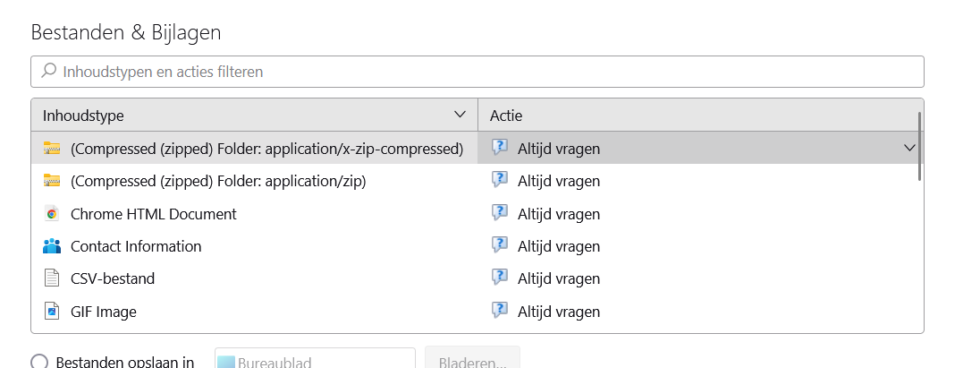Click the CSV-bestand file icon

(52, 278)
